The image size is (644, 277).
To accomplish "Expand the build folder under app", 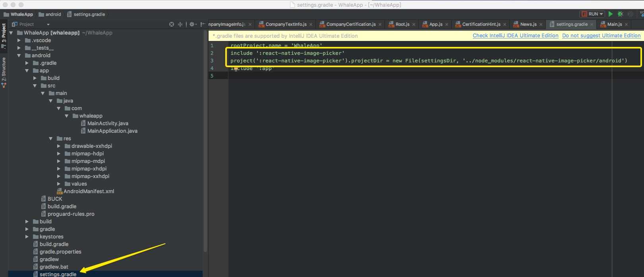I will point(35,78).
